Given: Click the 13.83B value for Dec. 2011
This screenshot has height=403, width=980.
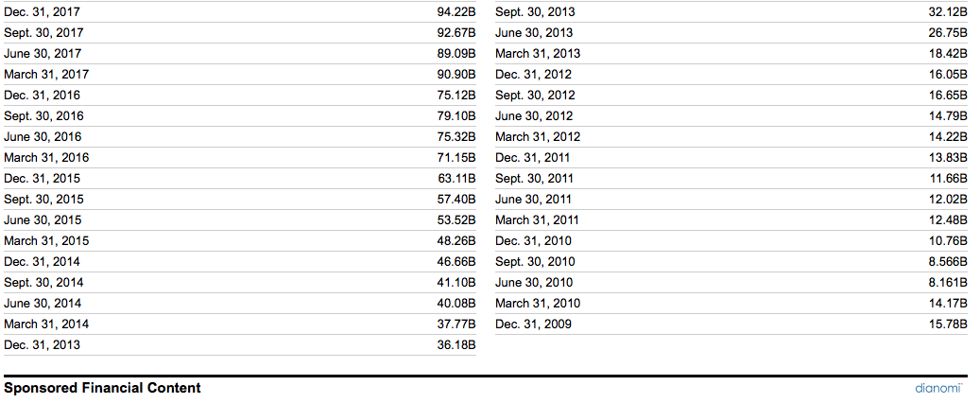Looking at the screenshot, I should 948,158.
